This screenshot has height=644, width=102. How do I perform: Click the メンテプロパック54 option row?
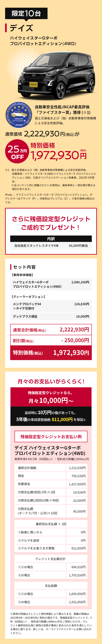tap(51, 306)
